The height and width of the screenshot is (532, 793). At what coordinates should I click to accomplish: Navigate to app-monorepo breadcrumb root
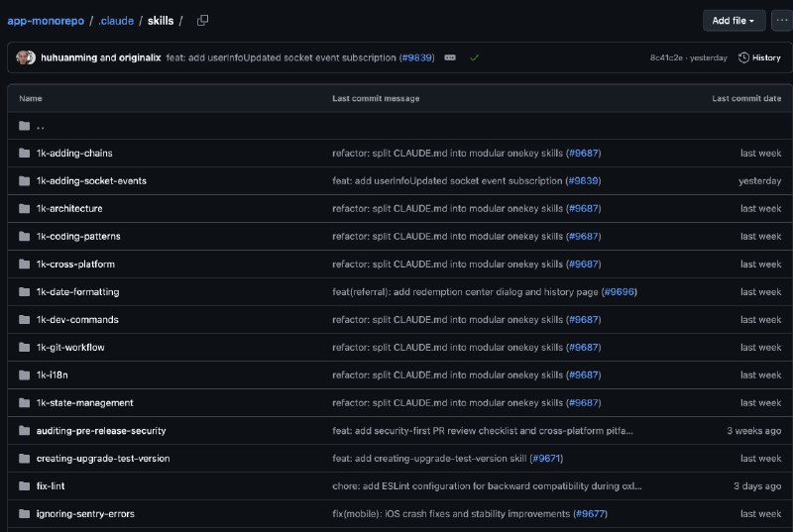coord(46,20)
